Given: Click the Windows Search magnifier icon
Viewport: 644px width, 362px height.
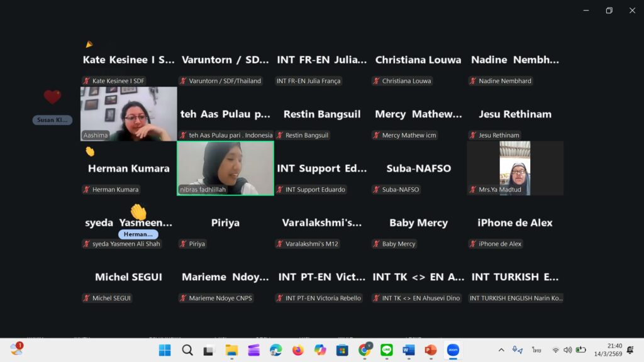Looking at the screenshot, I should (x=187, y=350).
